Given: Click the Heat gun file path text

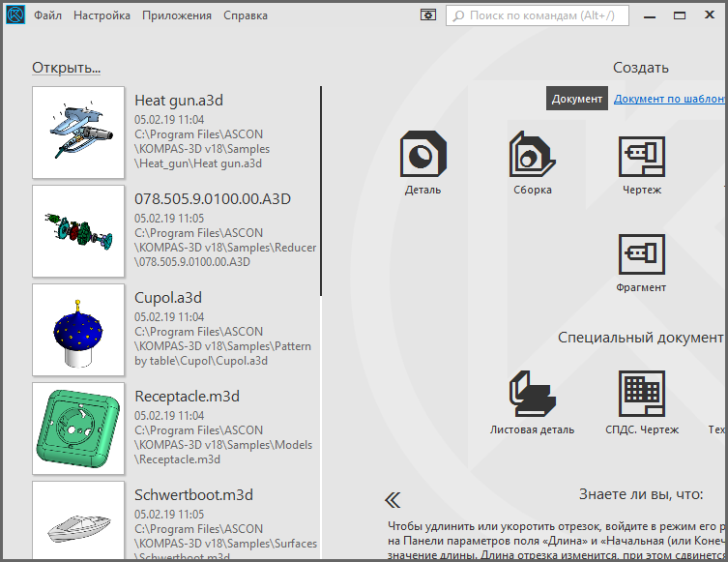Looking at the screenshot, I should pos(201,149).
